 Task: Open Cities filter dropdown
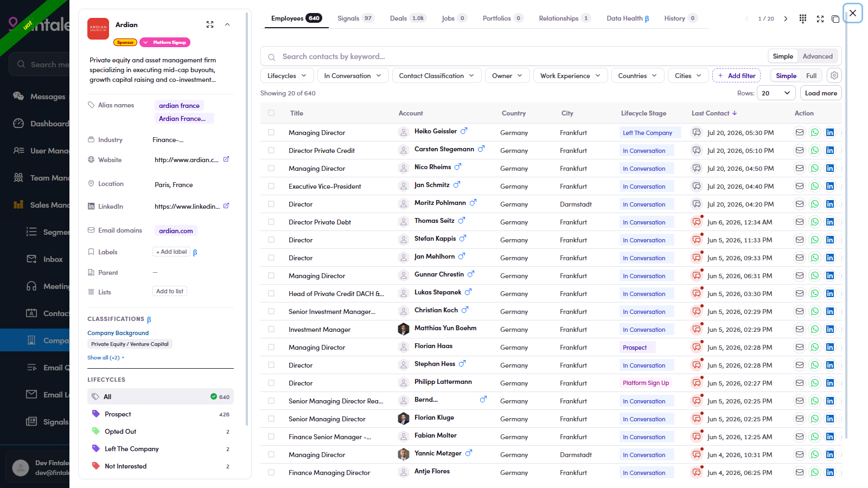(688, 75)
